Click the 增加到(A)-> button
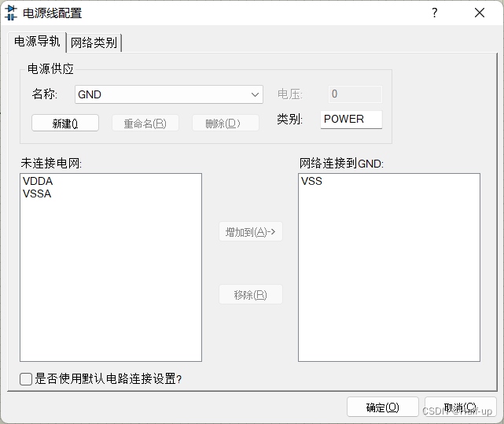Image resolution: width=504 pixels, height=424 pixels. 251,231
